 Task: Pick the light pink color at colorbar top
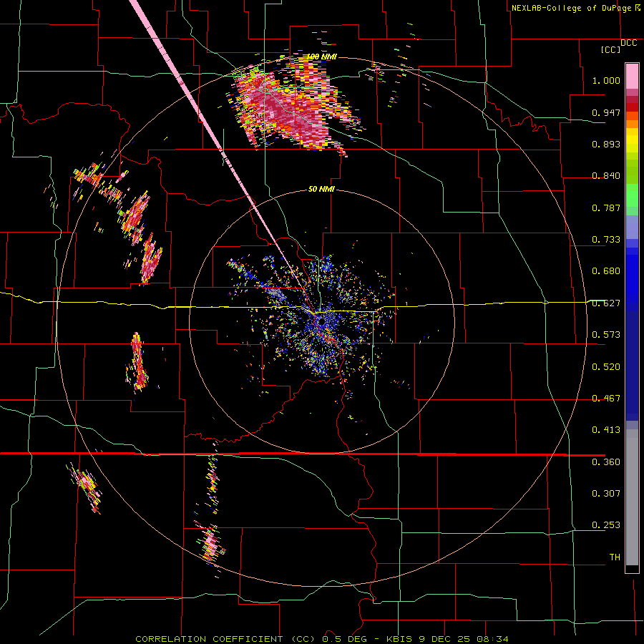pyautogui.click(x=632, y=76)
